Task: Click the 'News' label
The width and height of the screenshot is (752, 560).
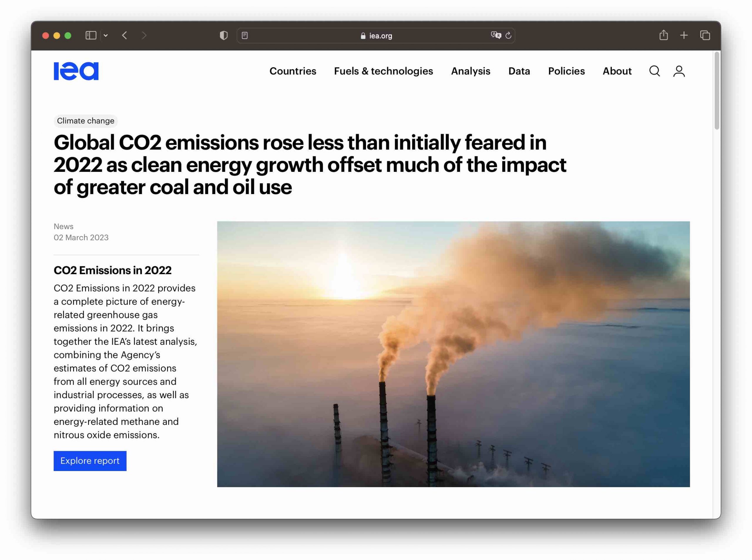Action: tap(63, 226)
